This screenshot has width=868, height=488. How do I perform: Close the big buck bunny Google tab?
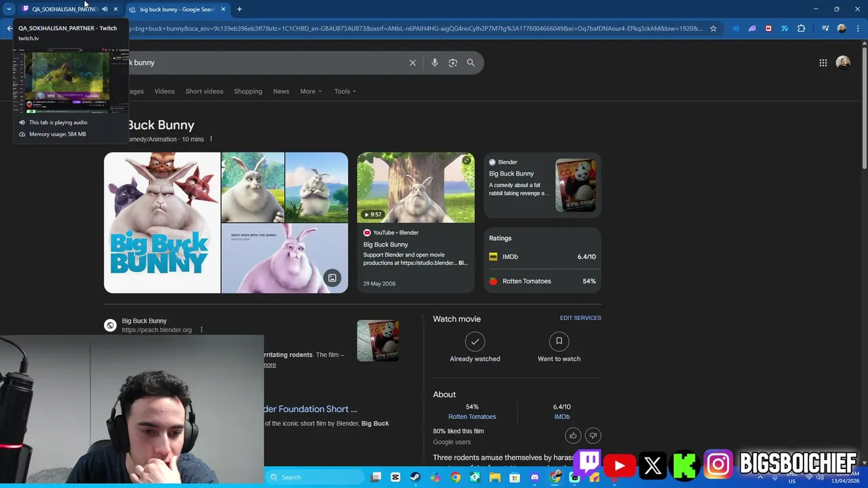(223, 9)
